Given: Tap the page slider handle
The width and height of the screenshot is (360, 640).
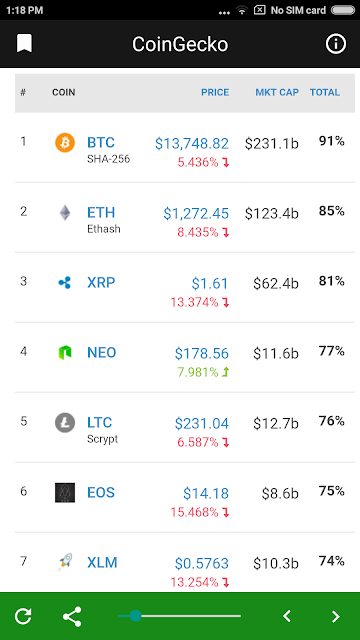Looking at the screenshot, I should pos(136,616).
